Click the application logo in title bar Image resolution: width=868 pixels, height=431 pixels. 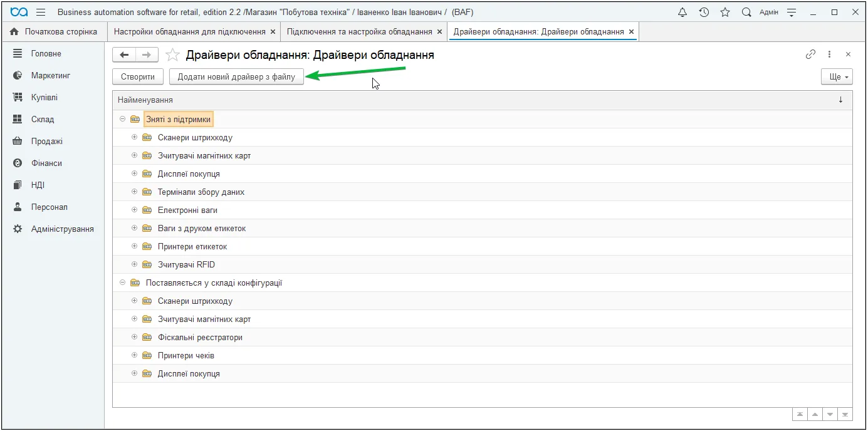(19, 12)
